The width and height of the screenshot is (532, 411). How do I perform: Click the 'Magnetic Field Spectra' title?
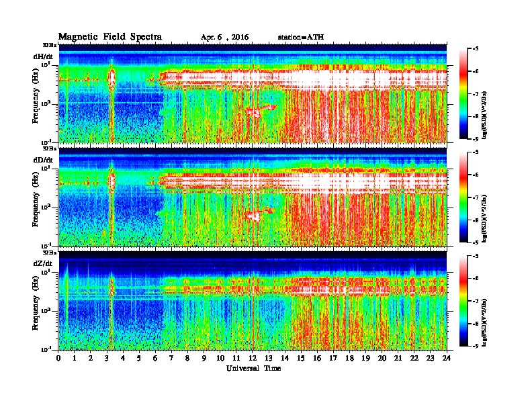[x=110, y=37]
